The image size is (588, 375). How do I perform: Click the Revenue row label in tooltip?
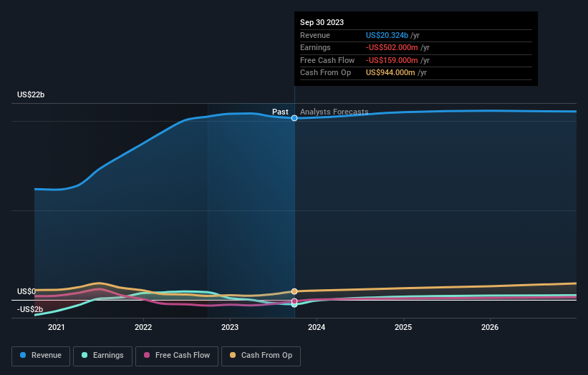pos(315,35)
